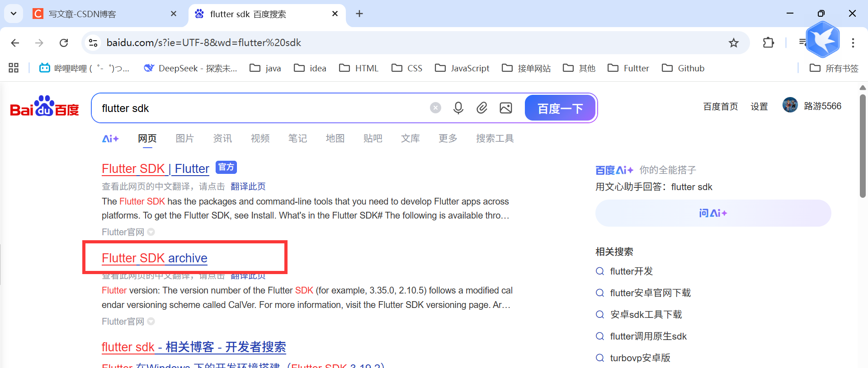
Task: Click the Ai+ icon in search tabs
Action: click(x=110, y=139)
